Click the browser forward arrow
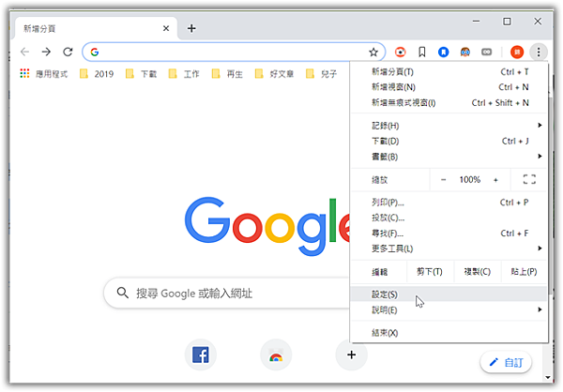This screenshot has width=563, height=392. tap(46, 53)
